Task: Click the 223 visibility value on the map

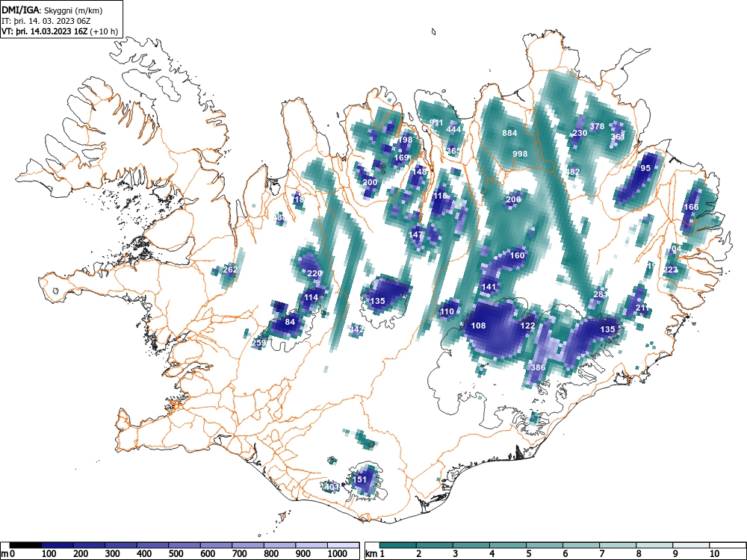Action: click(x=670, y=270)
